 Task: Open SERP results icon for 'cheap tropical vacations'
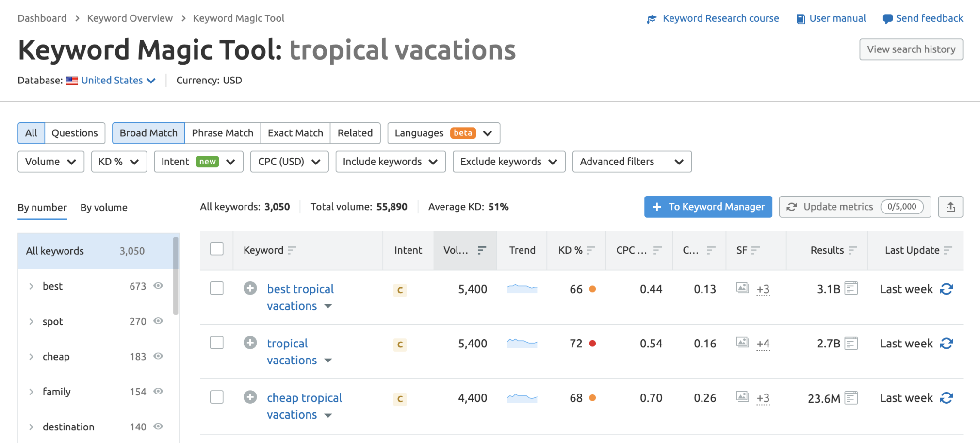pos(851,398)
